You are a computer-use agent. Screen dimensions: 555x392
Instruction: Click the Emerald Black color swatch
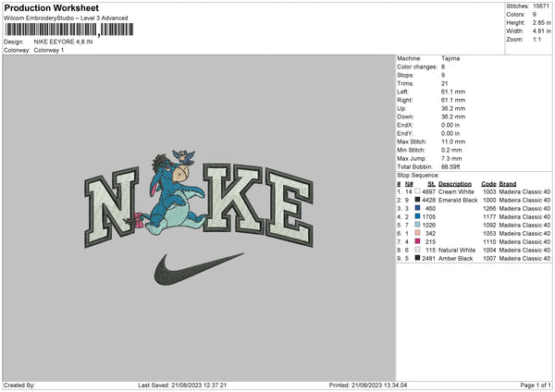pos(418,200)
